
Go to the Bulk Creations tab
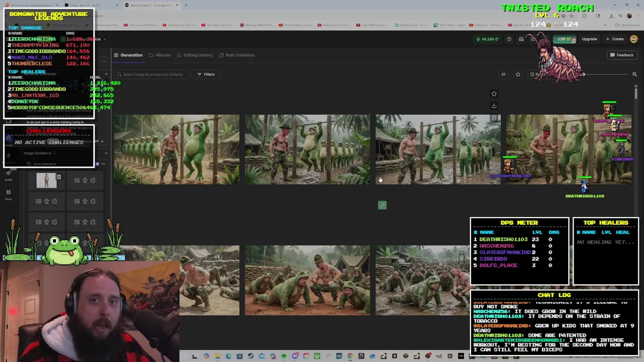(236, 55)
